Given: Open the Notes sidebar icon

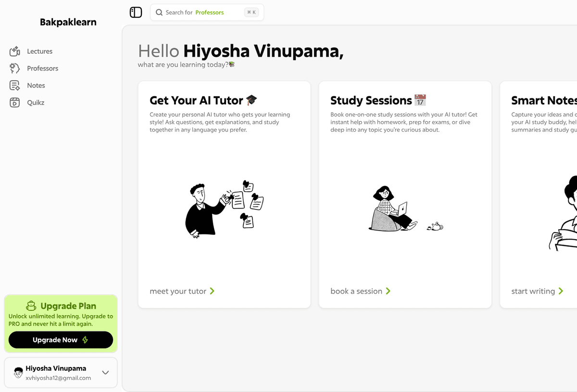Looking at the screenshot, I should [15, 86].
